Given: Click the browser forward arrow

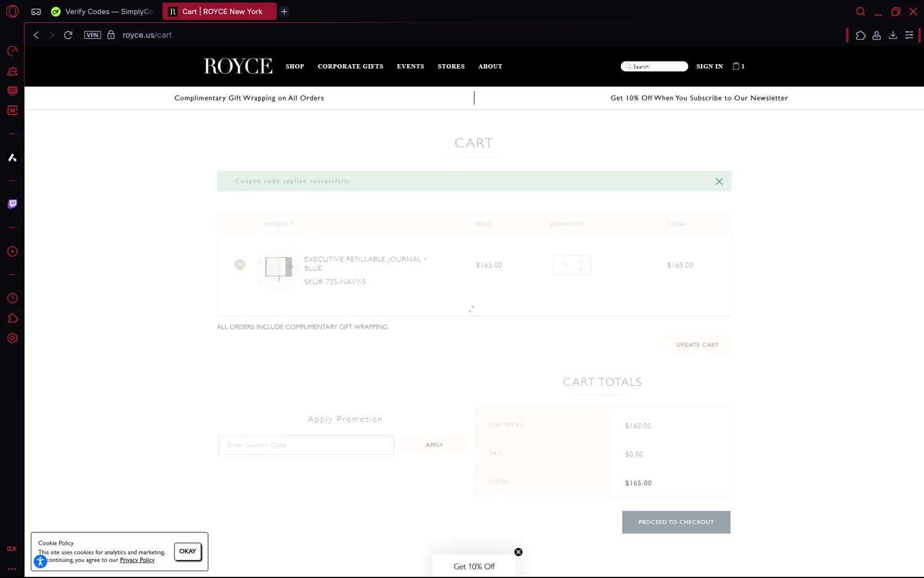Looking at the screenshot, I should (52, 35).
